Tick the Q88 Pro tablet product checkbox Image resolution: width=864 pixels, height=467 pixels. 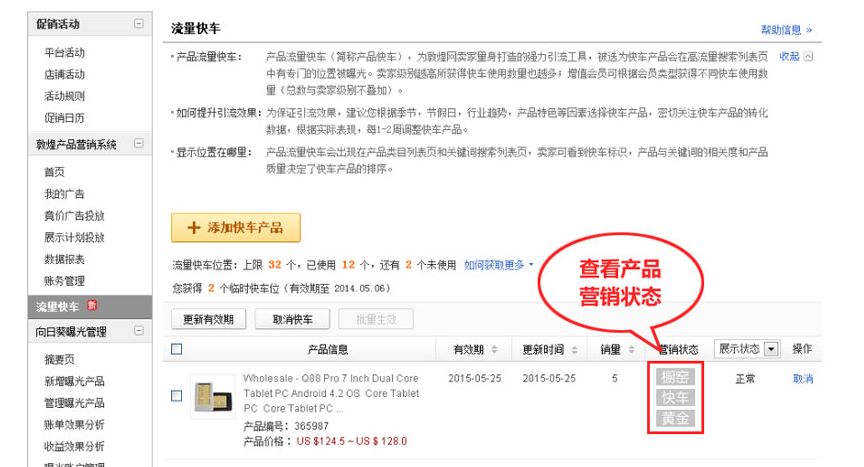[x=176, y=396]
